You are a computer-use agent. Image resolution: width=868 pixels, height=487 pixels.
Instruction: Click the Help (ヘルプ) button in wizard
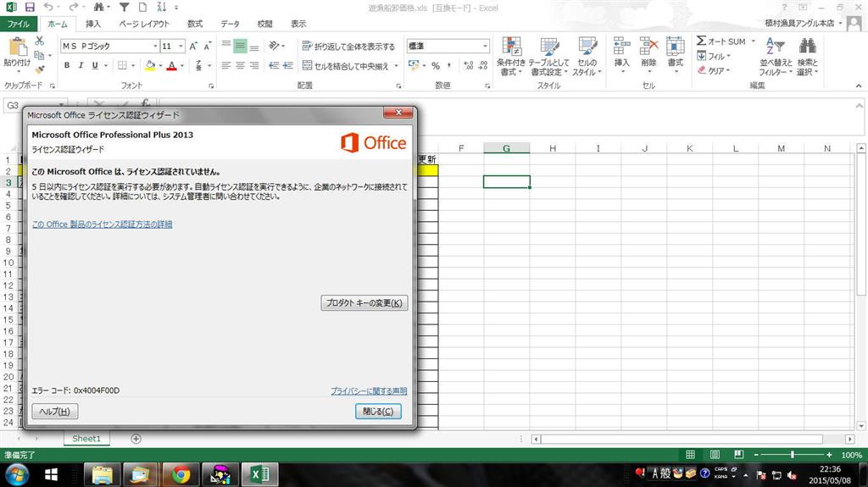click(55, 411)
